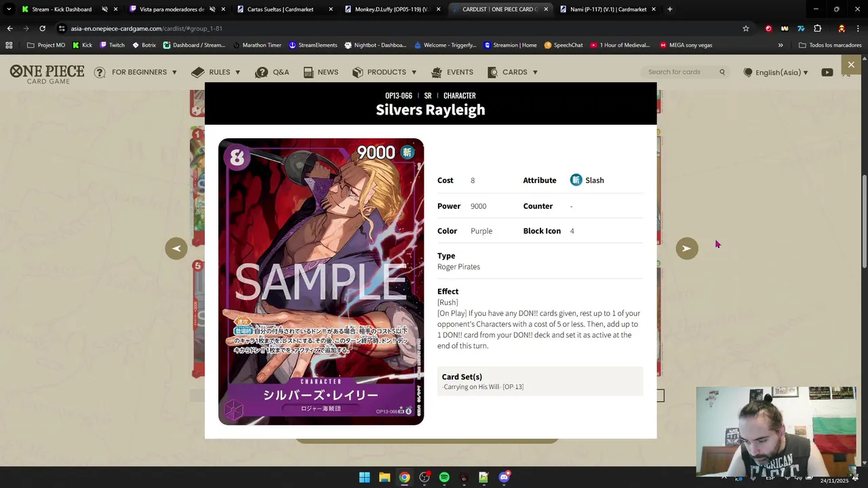The width and height of the screenshot is (868, 488).
Task: Open the Q&A page
Action: pos(272,72)
